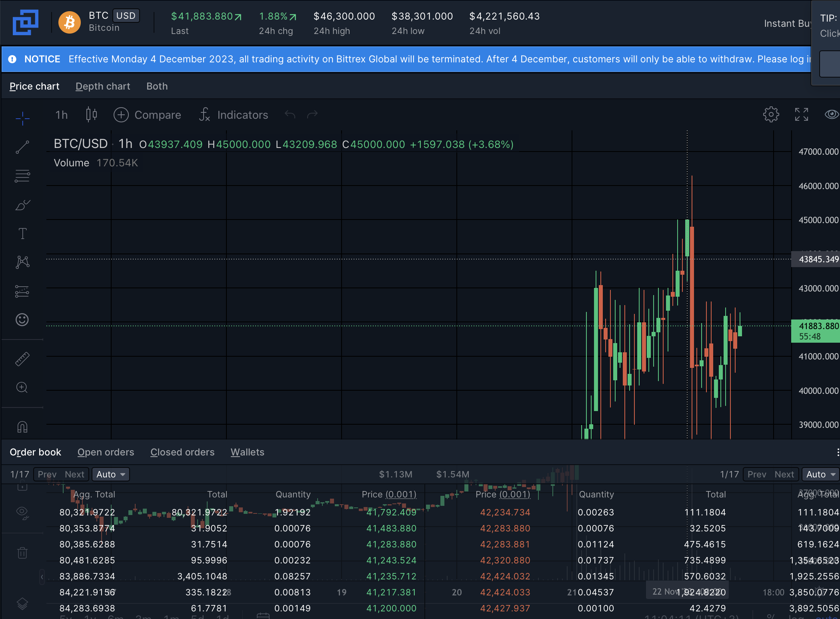Open the candlestick chart style selector
Screen dimensions: 840x619
coord(92,115)
